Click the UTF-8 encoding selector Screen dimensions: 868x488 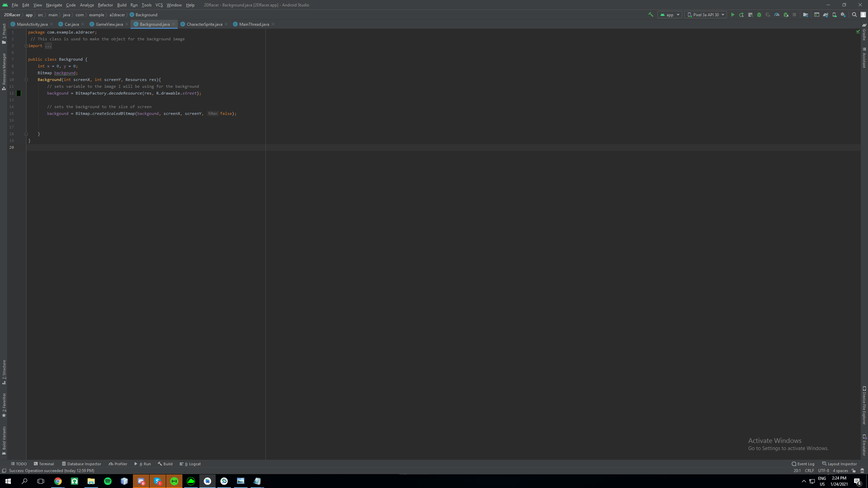point(823,471)
